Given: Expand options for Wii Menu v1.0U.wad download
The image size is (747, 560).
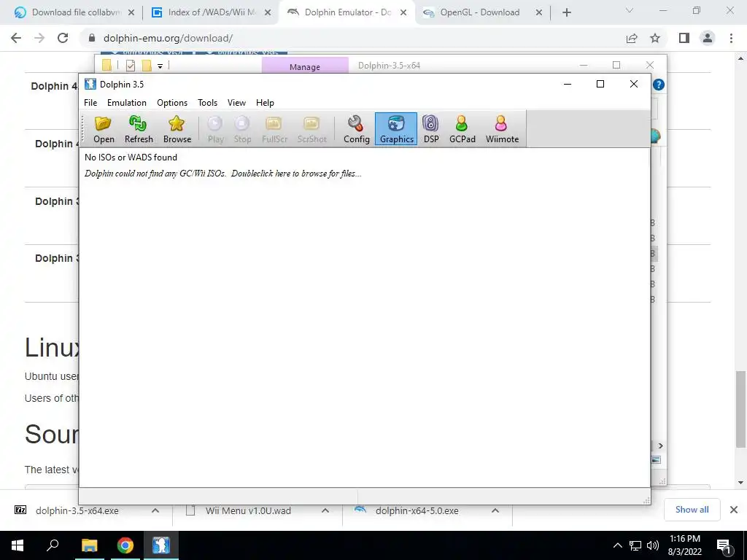Looking at the screenshot, I should [x=325, y=510].
